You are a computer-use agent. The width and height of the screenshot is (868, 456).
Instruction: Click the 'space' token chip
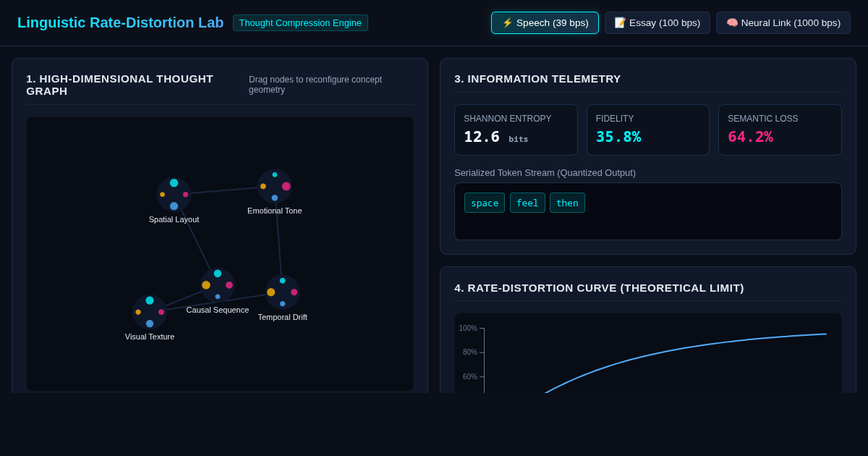pos(485,203)
